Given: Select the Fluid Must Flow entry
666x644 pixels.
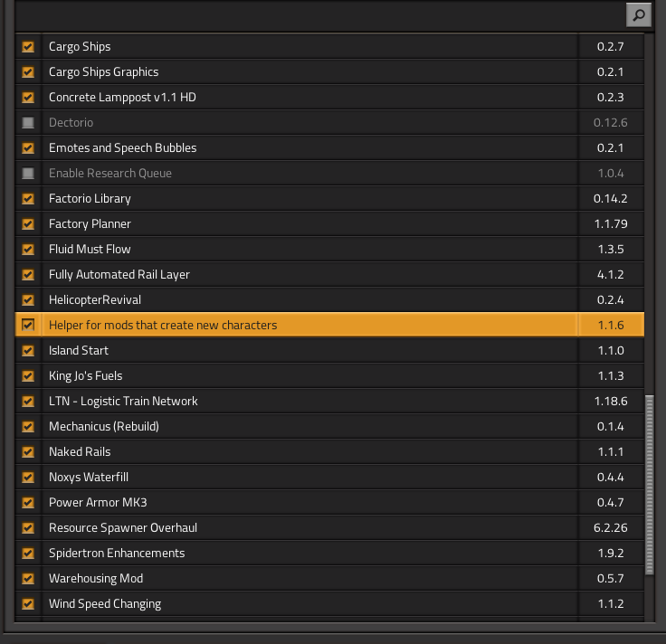Looking at the screenshot, I should click(90, 250).
